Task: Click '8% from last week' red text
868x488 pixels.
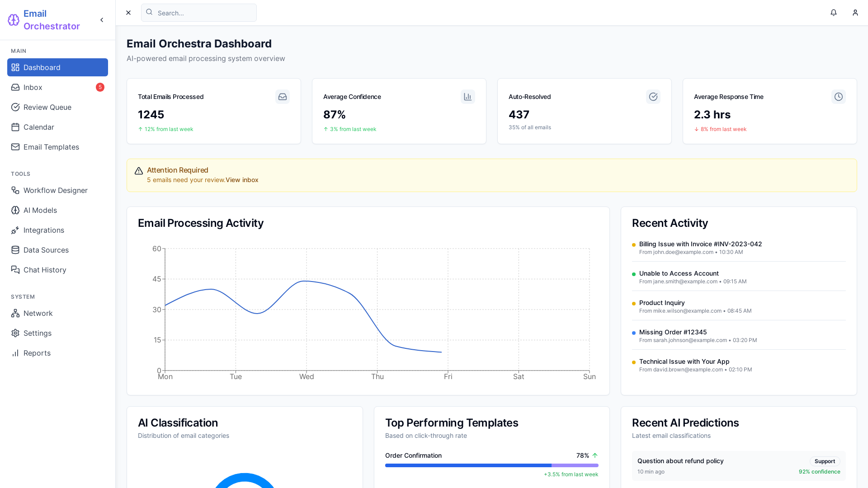Action: pyautogui.click(x=723, y=129)
